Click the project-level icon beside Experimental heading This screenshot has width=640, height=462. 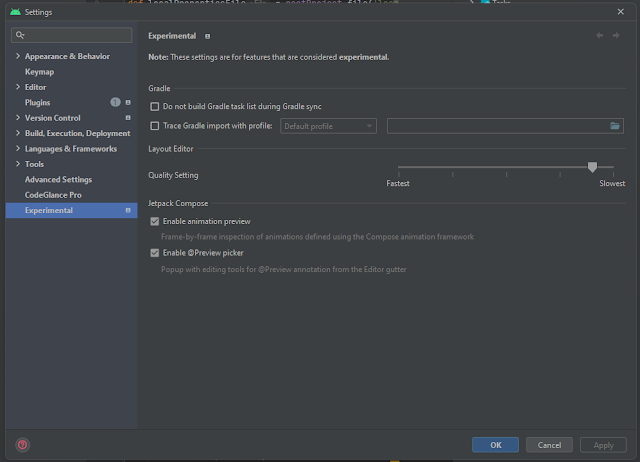click(x=207, y=35)
